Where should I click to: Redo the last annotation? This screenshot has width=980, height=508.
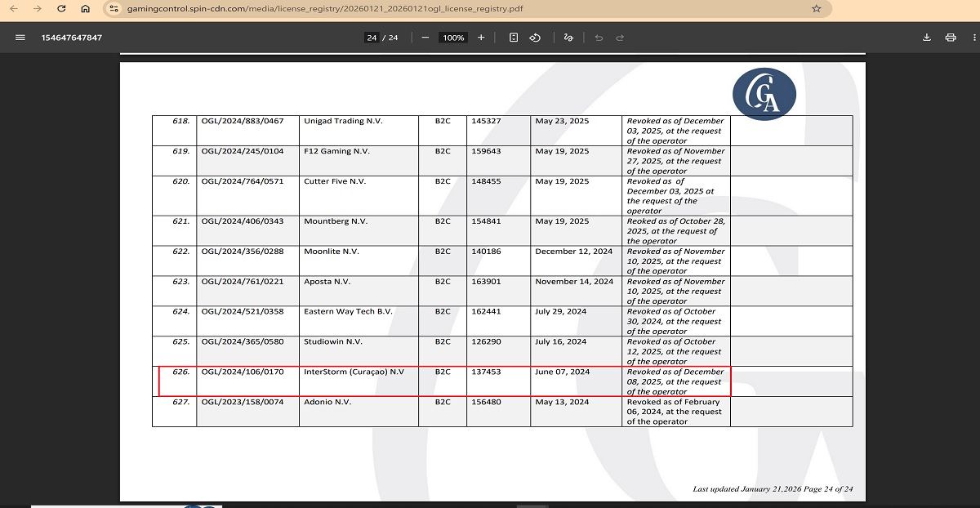(x=620, y=38)
